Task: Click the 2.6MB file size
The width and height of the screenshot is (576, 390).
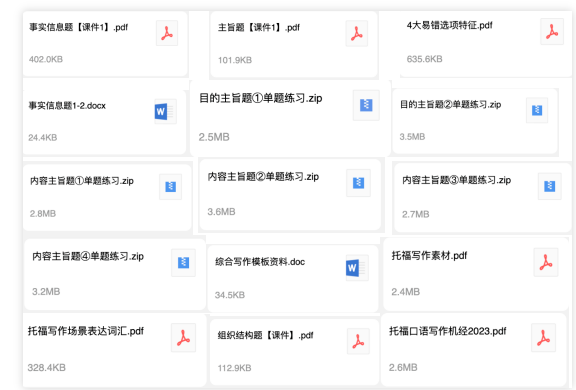Action: click(403, 367)
